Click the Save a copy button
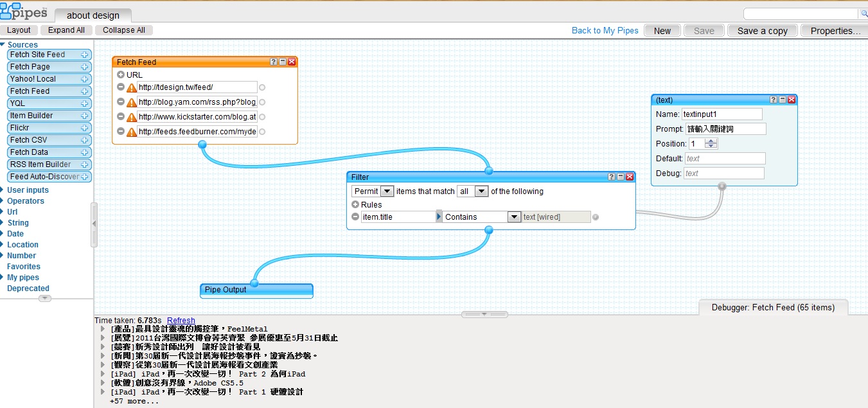The image size is (868, 408). pyautogui.click(x=762, y=30)
